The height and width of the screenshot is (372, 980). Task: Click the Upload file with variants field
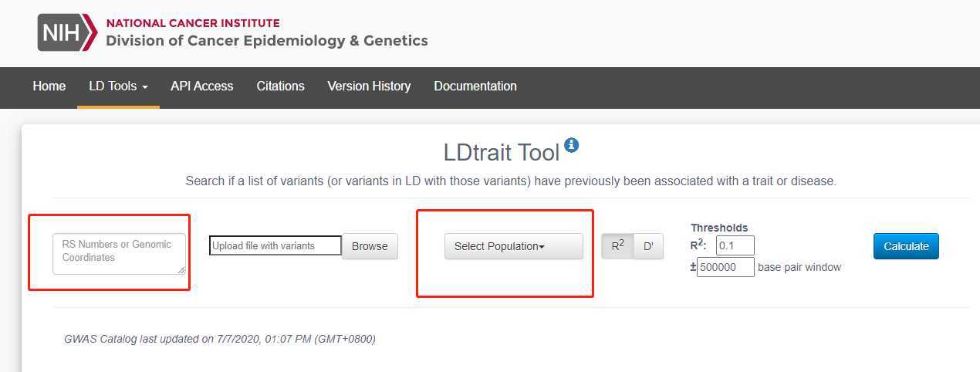[x=275, y=245]
